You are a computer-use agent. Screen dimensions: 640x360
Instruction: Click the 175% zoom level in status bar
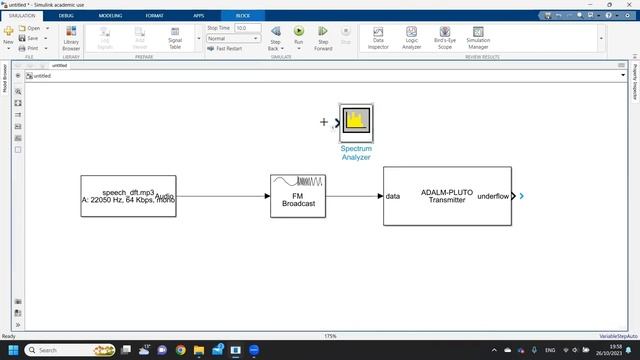pyautogui.click(x=330, y=336)
